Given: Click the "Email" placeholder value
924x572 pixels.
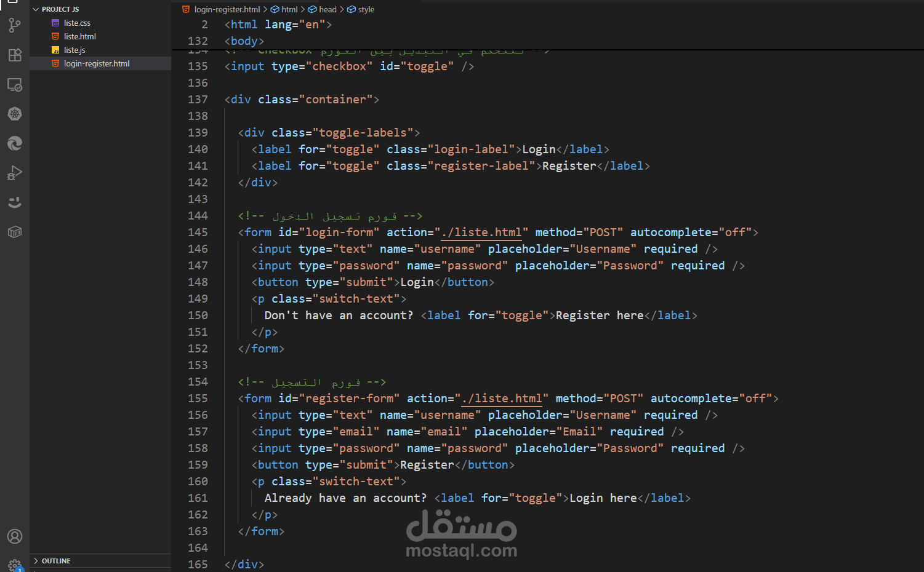Looking at the screenshot, I should click(x=579, y=432).
